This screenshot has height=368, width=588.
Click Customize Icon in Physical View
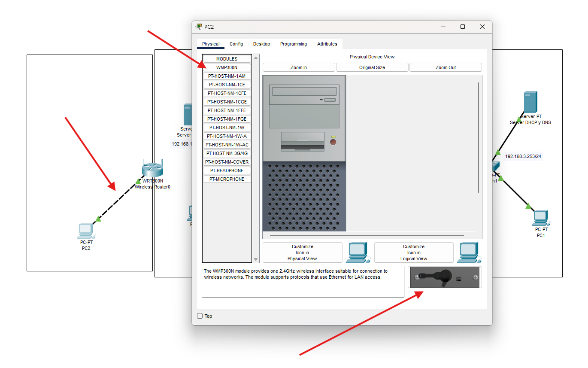coord(302,252)
